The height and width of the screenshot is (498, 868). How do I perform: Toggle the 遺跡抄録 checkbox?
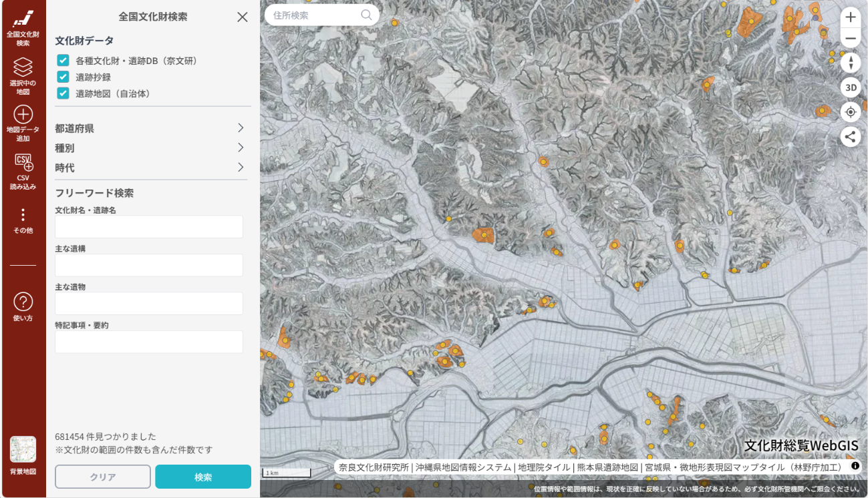[63, 77]
